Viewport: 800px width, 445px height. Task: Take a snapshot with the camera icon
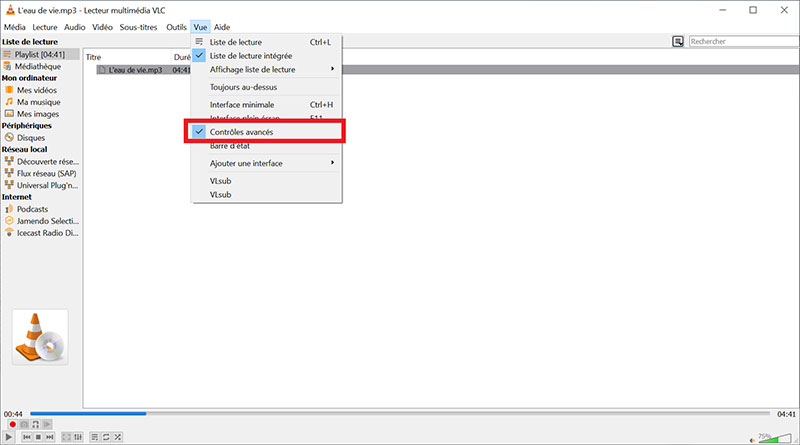pos(25,424)
